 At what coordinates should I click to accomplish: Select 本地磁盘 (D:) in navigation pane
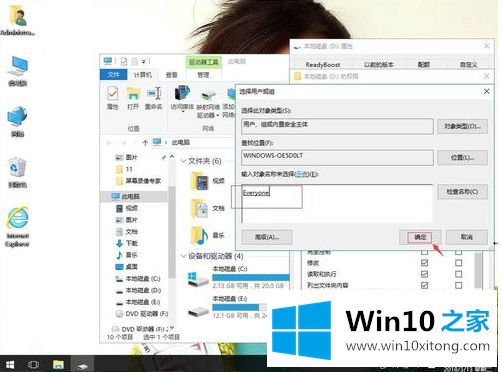(138, 290)
